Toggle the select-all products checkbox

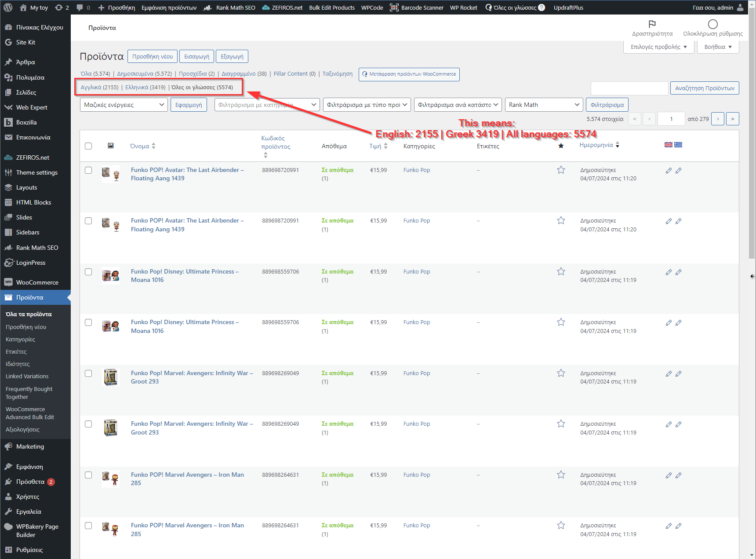click(88, 146)
